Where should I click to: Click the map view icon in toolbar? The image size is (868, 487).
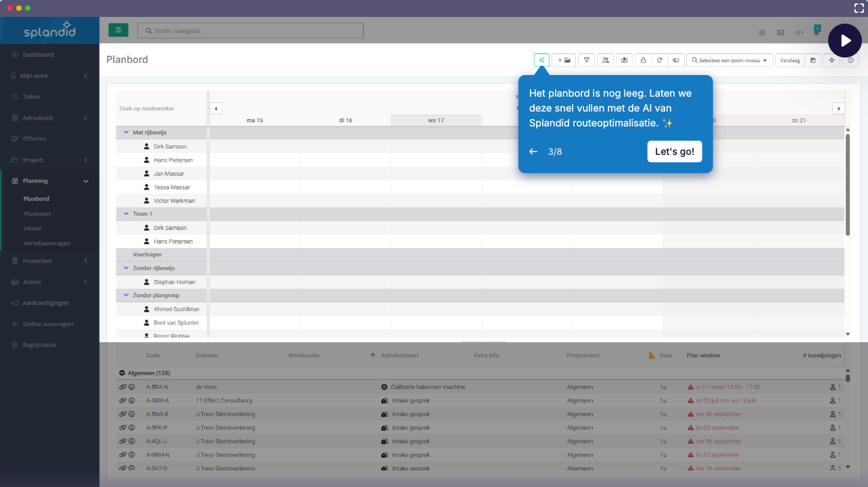[624, 60]
